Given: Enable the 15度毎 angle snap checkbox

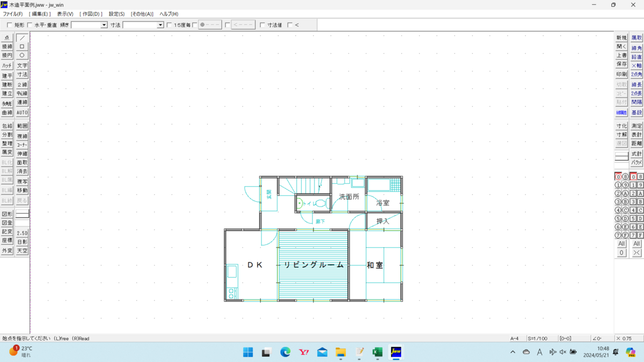Looking at the screenshot, I should tap(170, 24).
